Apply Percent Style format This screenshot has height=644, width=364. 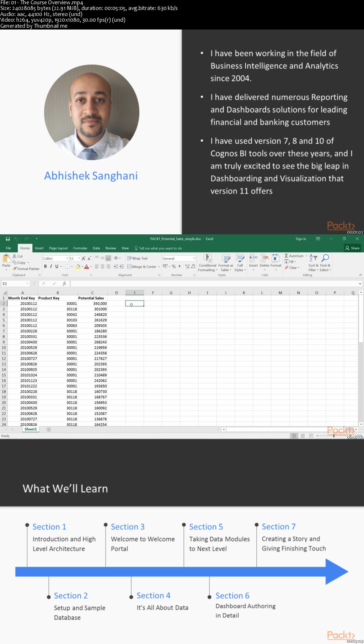coord(174,266)
